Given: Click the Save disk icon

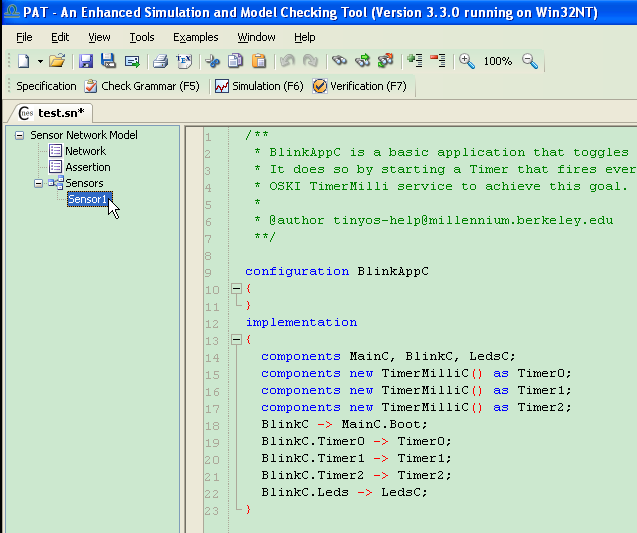Looking at the screenshot, I should 86,61.
